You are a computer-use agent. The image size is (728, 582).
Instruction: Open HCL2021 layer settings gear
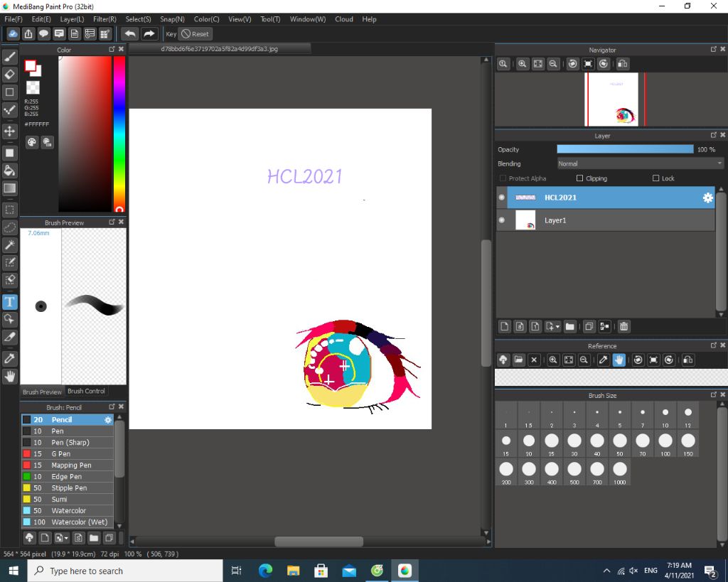[707, 198]
